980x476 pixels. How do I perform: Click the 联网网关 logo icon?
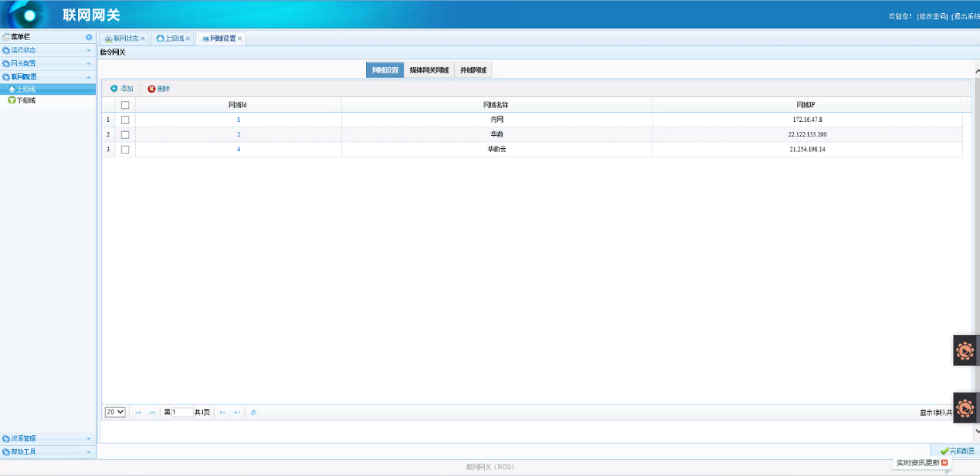(x=29, y=15)
